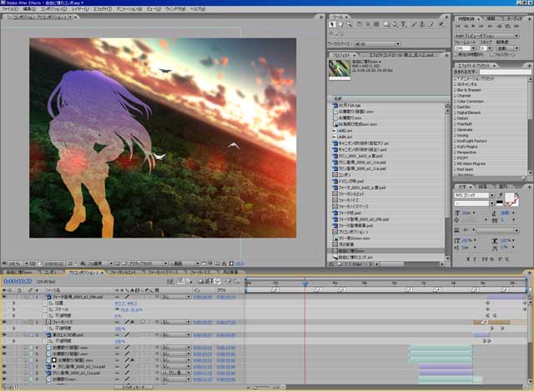Toggle loop playback button in Time Controls

[508, 26]
